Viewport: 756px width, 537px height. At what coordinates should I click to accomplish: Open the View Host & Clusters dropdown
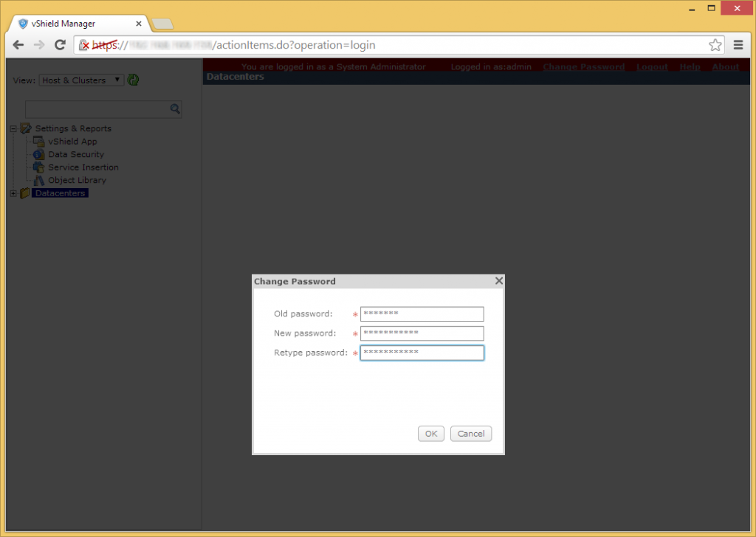(81, 80)
